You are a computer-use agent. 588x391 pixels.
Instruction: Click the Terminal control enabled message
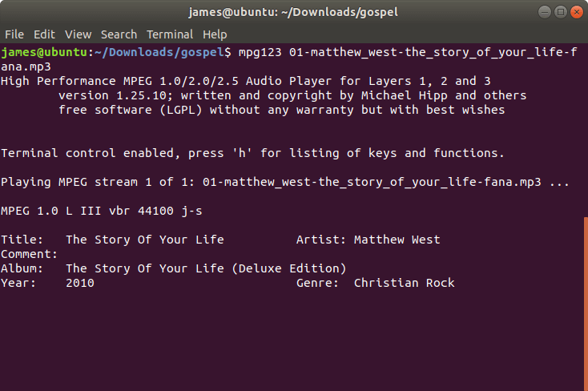click(x=252, y=153)
